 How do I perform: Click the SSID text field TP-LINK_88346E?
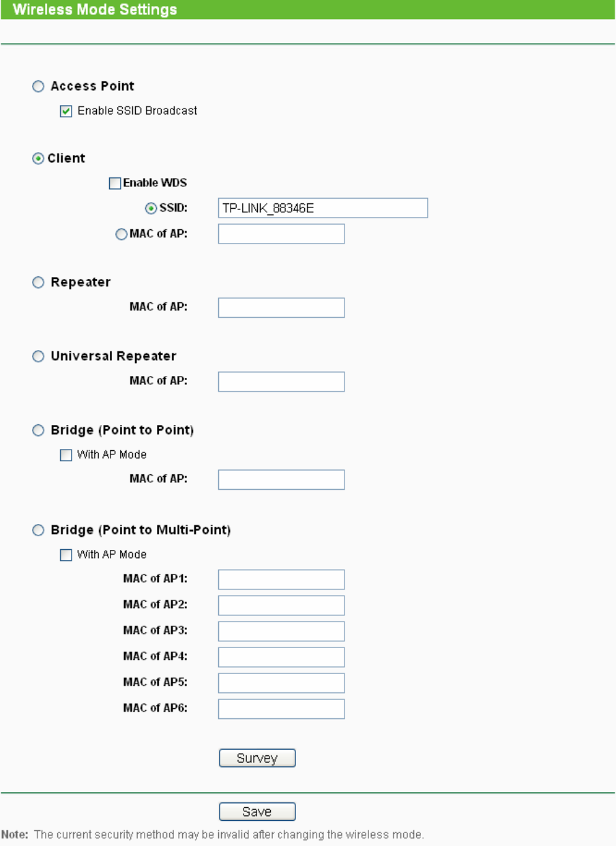tap(323, 208)
